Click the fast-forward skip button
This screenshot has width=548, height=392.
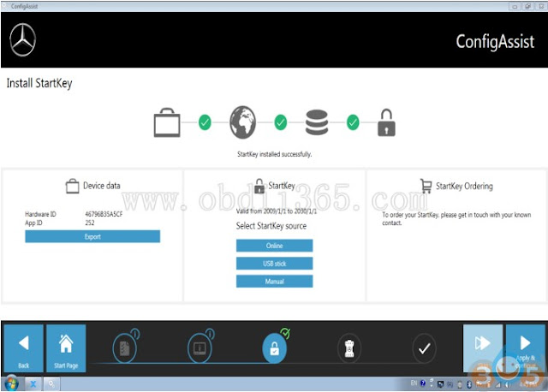click(x=483, y=348)
